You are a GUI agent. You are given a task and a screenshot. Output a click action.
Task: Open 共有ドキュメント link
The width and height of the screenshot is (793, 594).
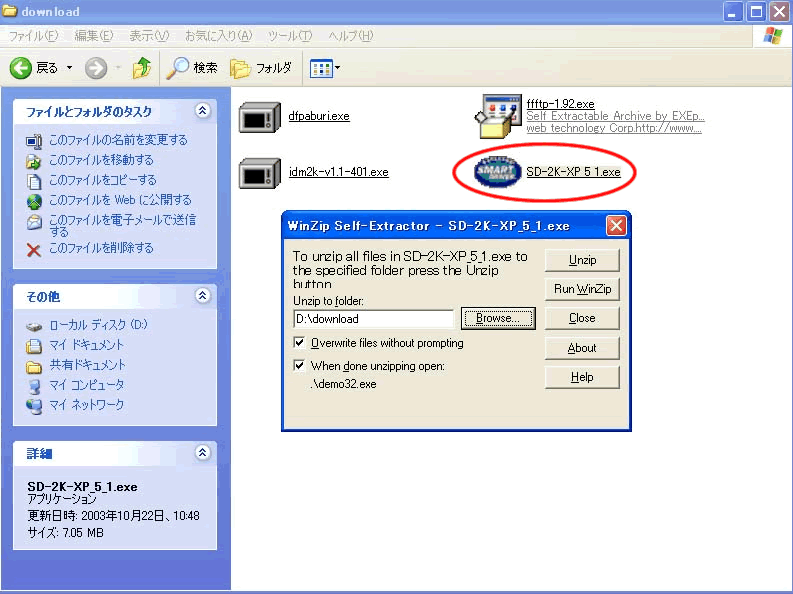click(87, 365)
